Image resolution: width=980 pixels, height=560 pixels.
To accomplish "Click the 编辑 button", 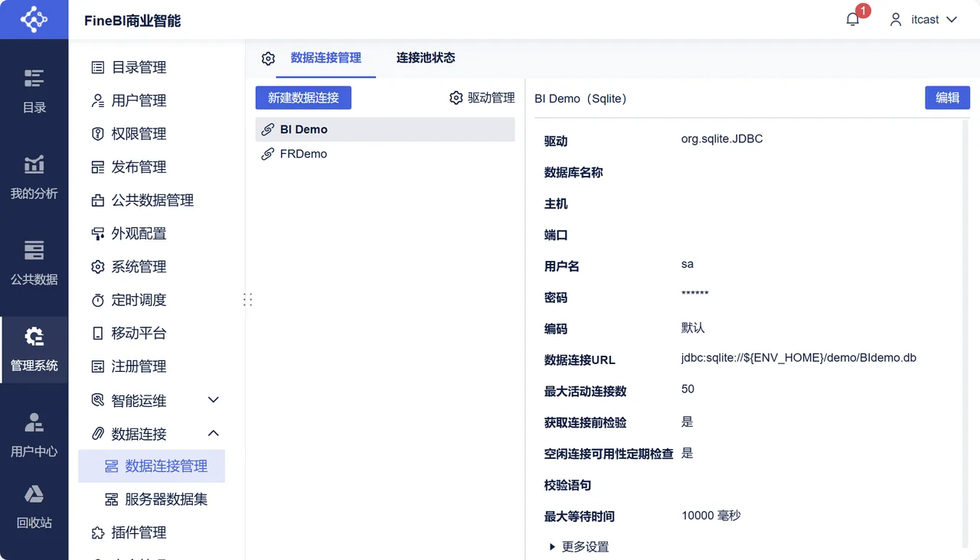I will pyautogui.click(x=948, y=97).
